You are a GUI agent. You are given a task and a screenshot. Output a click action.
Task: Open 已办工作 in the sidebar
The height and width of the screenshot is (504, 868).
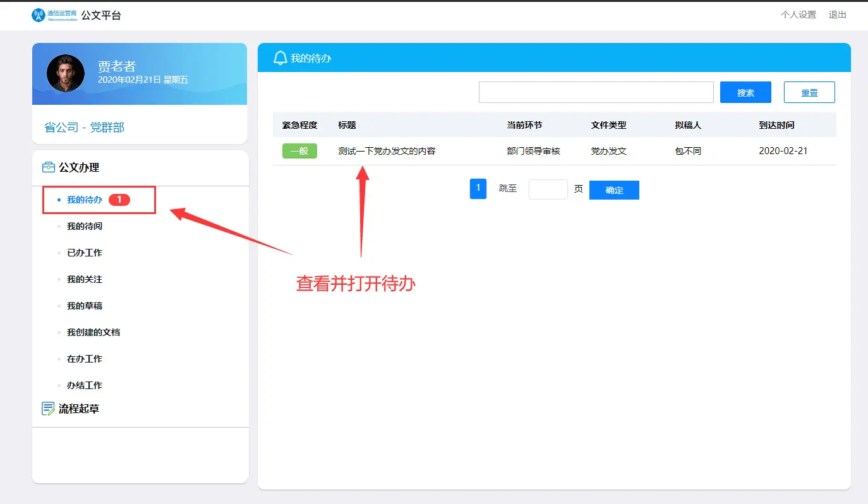pyautogui.click(x=85, y=253)
